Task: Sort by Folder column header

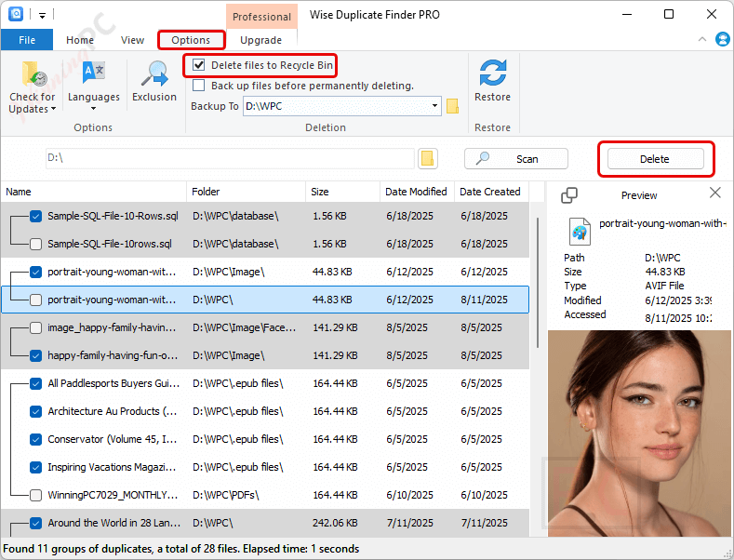Action: pyautogui.click(x=246, y=192)
